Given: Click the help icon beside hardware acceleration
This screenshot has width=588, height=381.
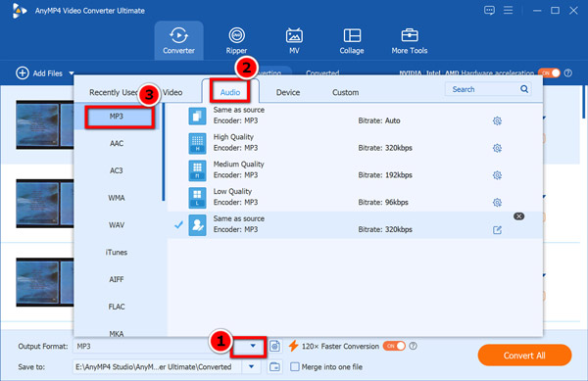Looking at the screenshot, I should coord(568,73).
